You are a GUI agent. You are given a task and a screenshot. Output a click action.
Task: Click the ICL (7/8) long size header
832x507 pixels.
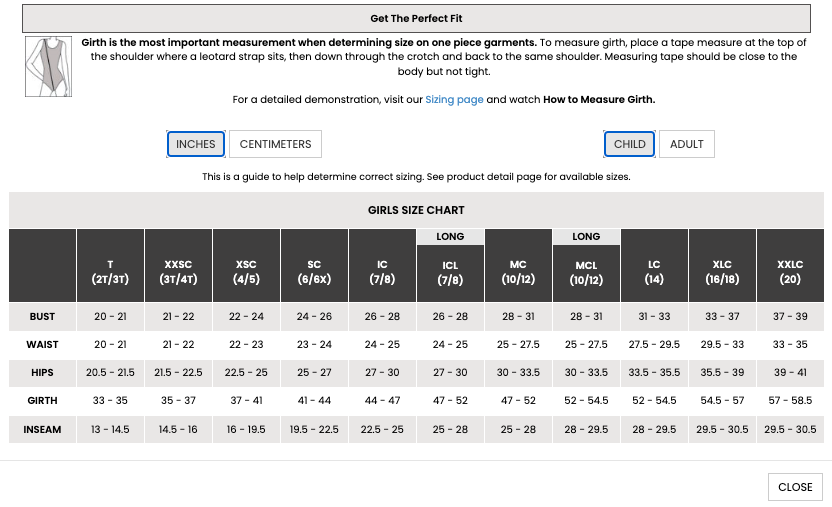[450, 272]
